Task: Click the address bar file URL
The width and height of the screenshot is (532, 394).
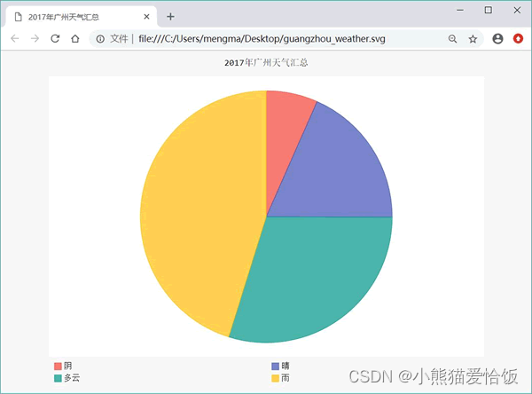Action: click(262, 39)
